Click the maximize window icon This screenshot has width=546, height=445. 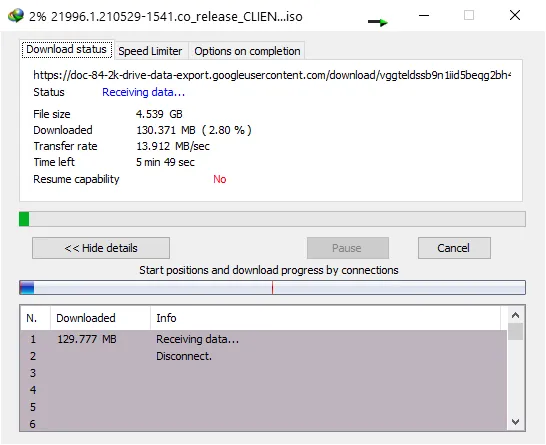tap(469, 15)
